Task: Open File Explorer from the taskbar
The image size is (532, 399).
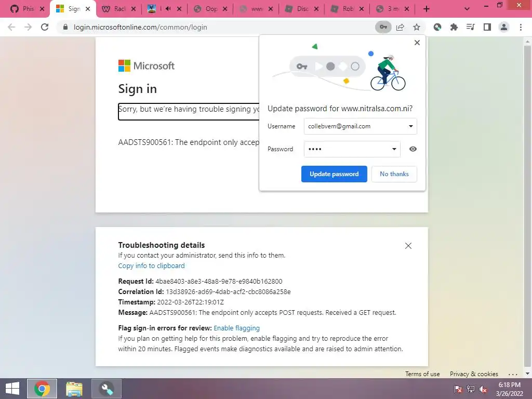Action: coord(74,389)
